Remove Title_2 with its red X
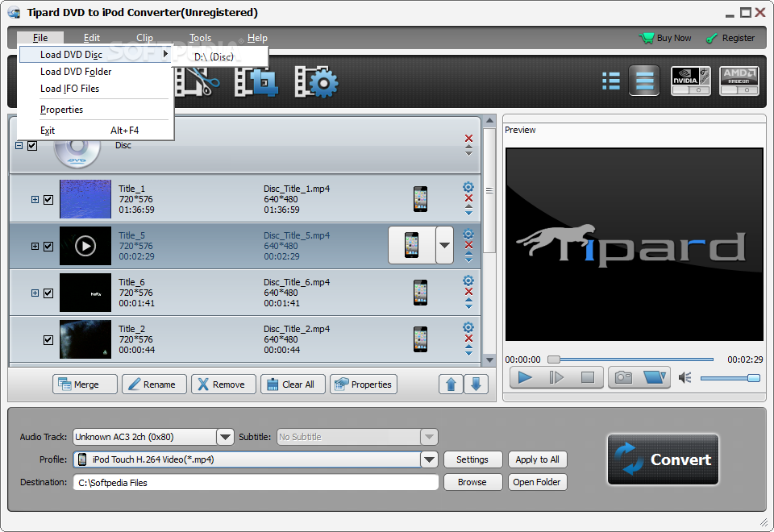 [468, 339]
